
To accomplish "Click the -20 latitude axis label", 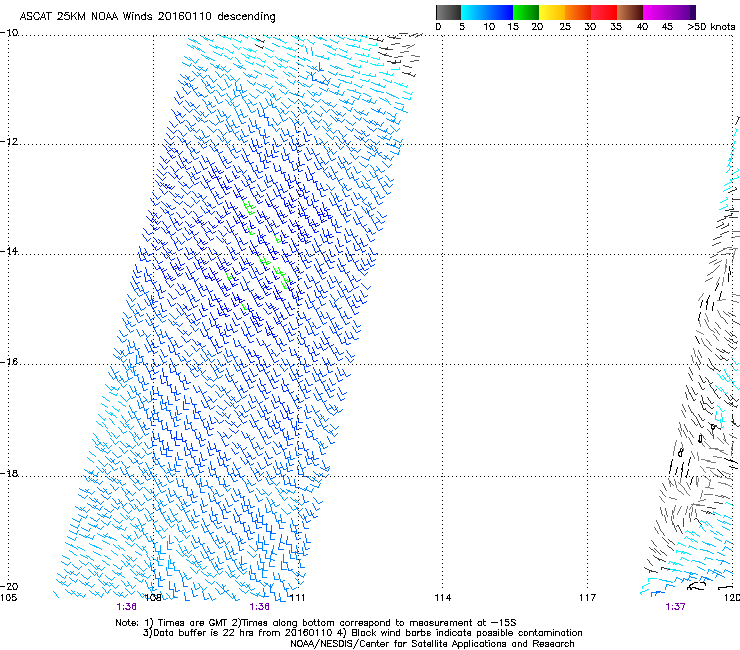I will pyautogui.click(x=9, y=586).
